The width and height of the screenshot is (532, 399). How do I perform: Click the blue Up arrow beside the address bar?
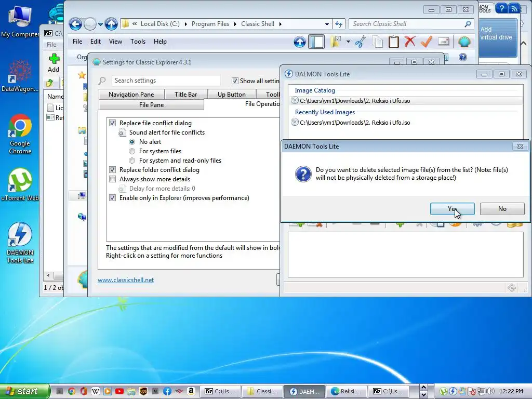[111, 24]
